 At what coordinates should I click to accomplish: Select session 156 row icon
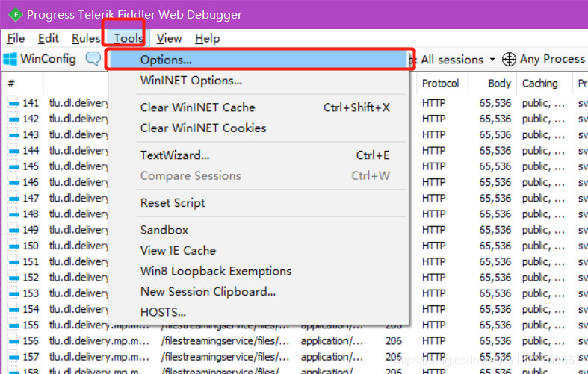point(13,341)
